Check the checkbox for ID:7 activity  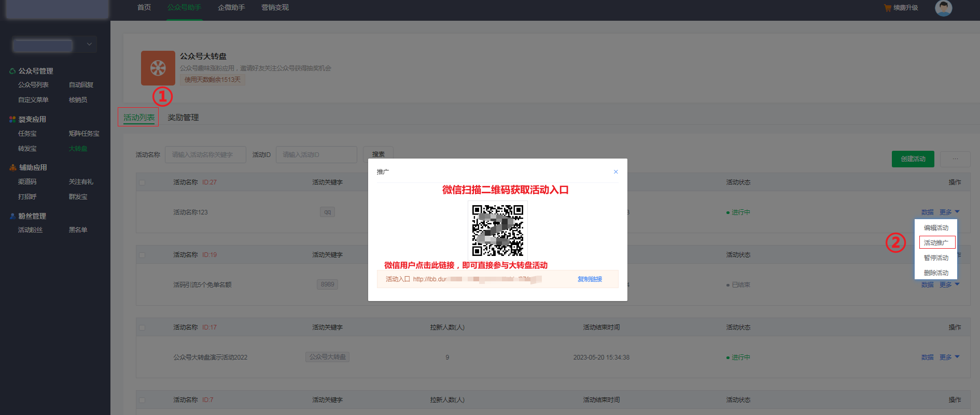(x=142, y=400)
